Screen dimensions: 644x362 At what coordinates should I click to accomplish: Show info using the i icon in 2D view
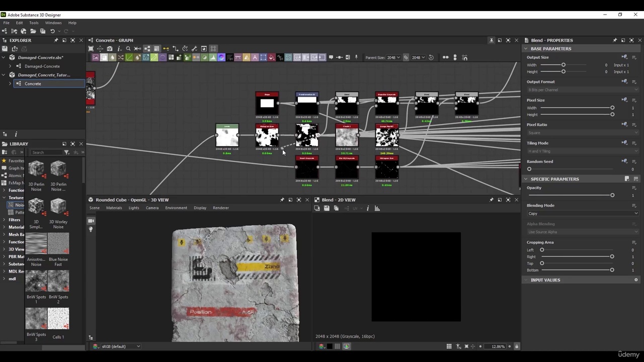tap(367, 208)
